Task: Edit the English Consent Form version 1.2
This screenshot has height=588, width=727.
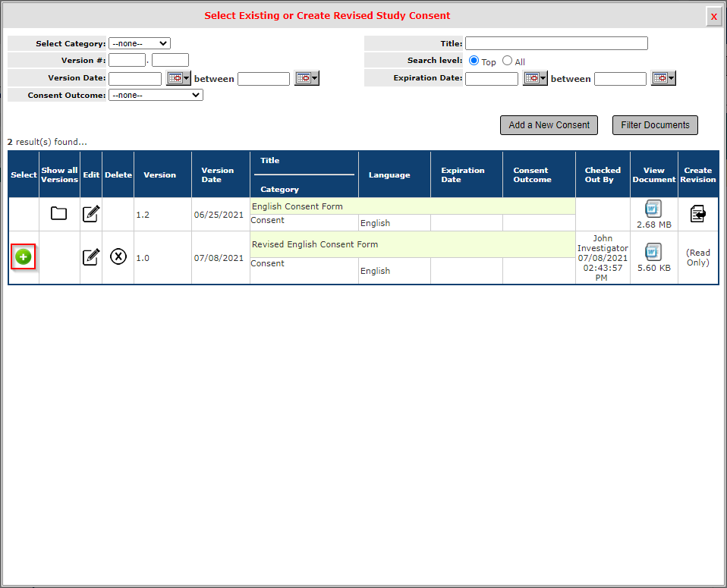Action: tap(91, 214)
